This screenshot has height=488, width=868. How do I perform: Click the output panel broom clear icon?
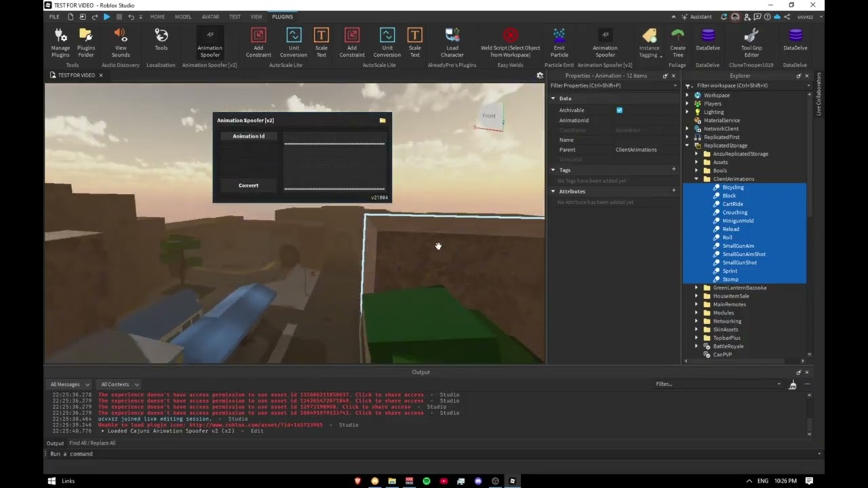[x=793, y=384]
